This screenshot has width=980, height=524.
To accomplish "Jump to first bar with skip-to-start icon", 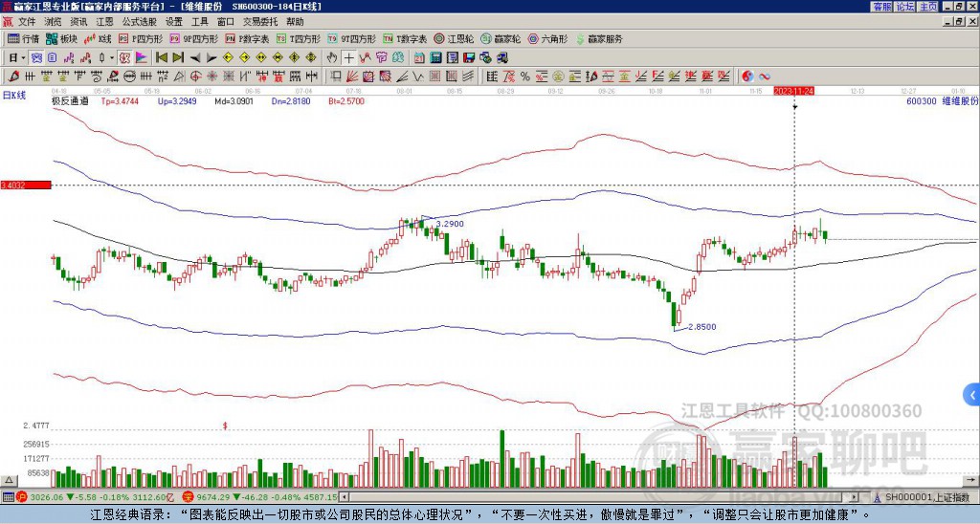I will [162, 58].
